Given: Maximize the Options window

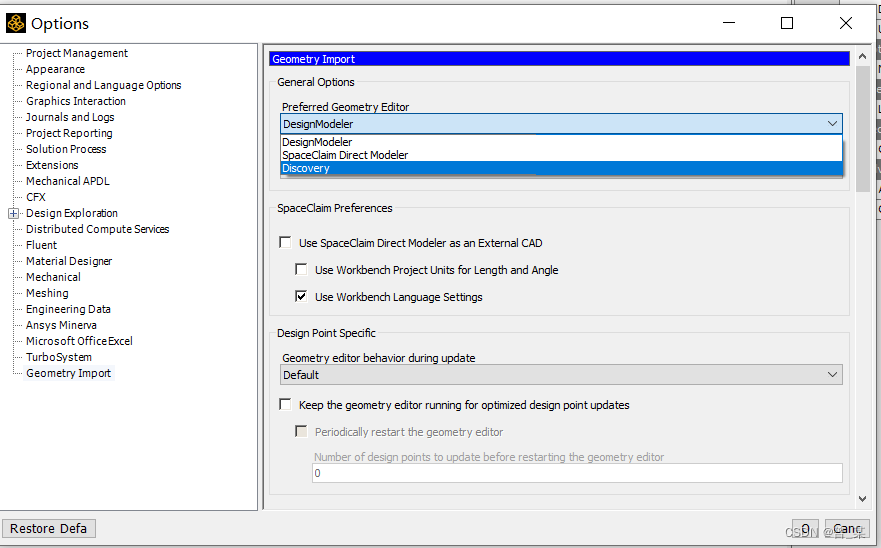Looking at the screenshot, I should [787, 23].
